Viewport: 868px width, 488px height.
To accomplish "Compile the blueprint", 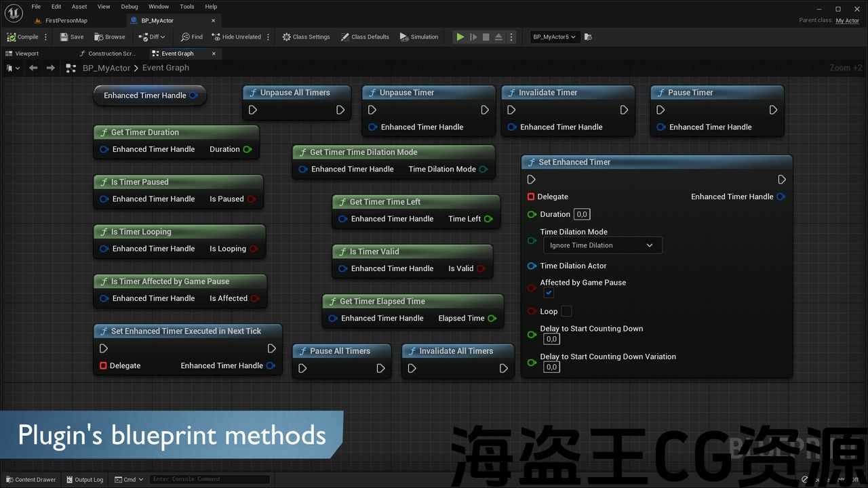I will click(23, 37).
